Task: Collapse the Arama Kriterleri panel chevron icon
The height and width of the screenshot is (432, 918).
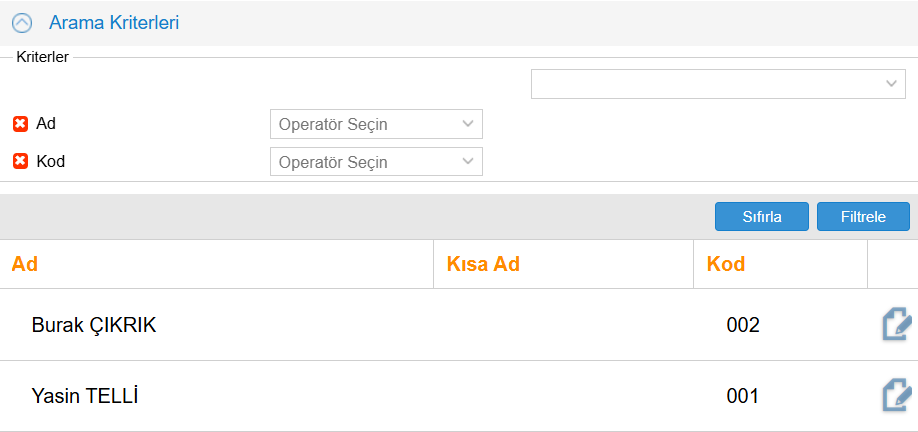Action: pos(22,22)
